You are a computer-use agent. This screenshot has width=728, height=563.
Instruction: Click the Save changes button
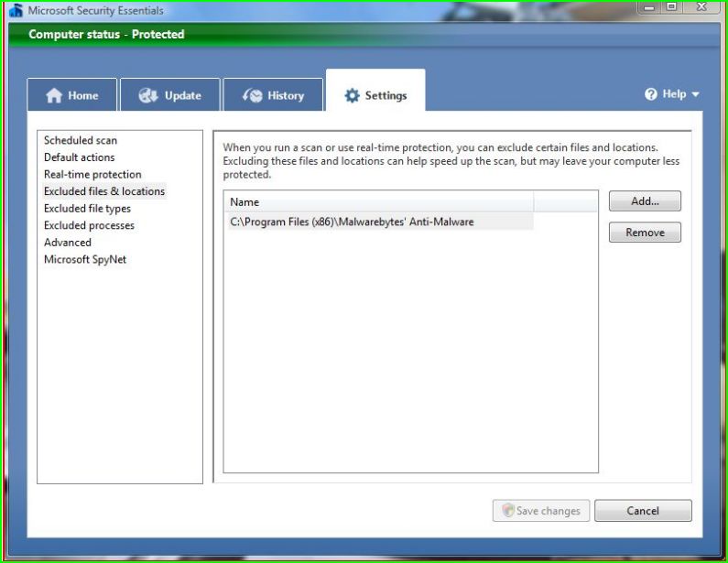point(541,511)
